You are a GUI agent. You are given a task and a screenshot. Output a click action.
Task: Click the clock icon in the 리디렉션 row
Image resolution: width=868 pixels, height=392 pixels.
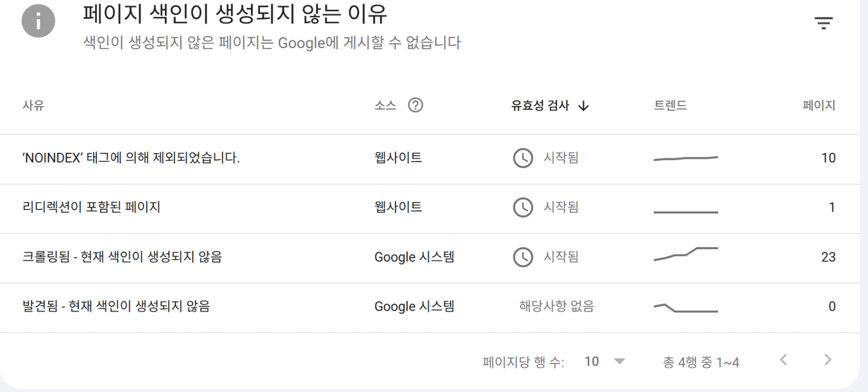(x=523, y=207)
